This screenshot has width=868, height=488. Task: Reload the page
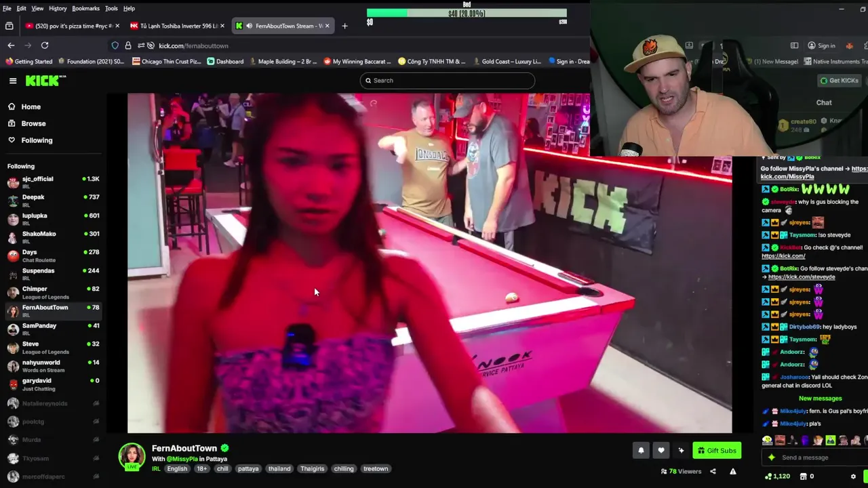pos(45,45)
